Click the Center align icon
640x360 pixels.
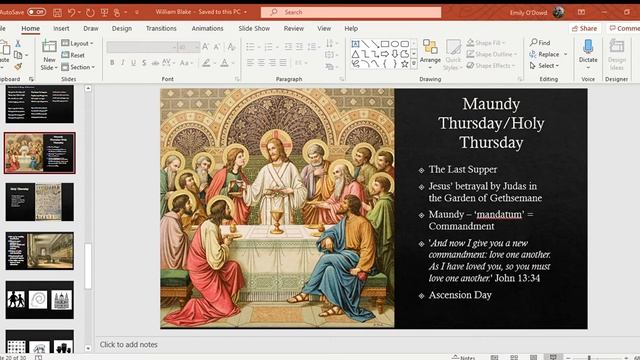point(261,63)
